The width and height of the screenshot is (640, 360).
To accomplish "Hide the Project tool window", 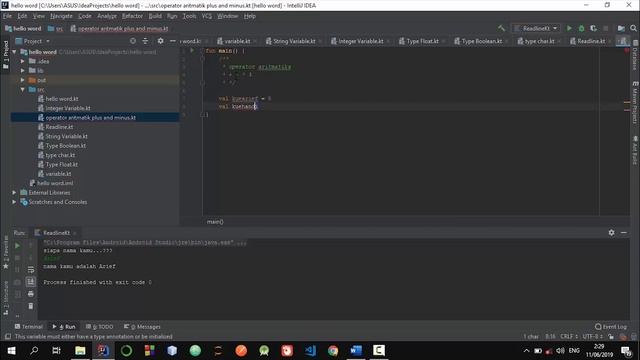I will [x=173, y=41].
